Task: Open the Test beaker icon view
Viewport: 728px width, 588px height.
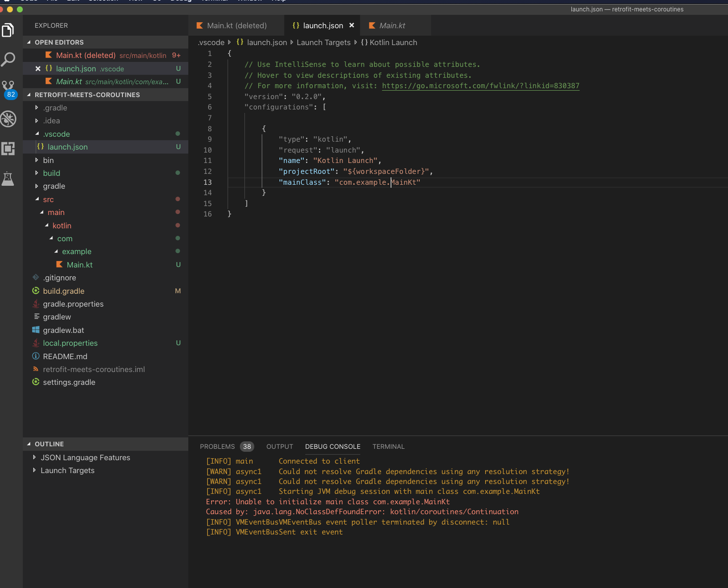Action: click(8, 178)
